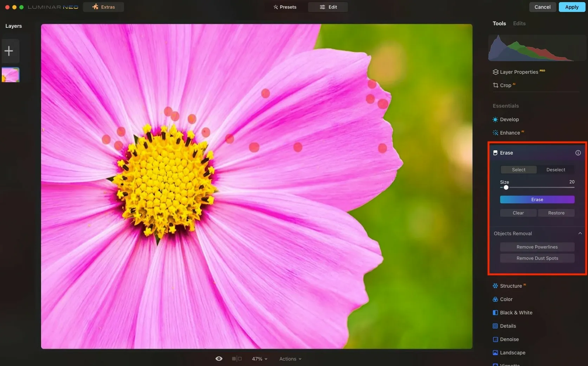Viewport: 588px width, 366px height.
Task: Select the flower layer thumbnail
Action: (11, 75)
